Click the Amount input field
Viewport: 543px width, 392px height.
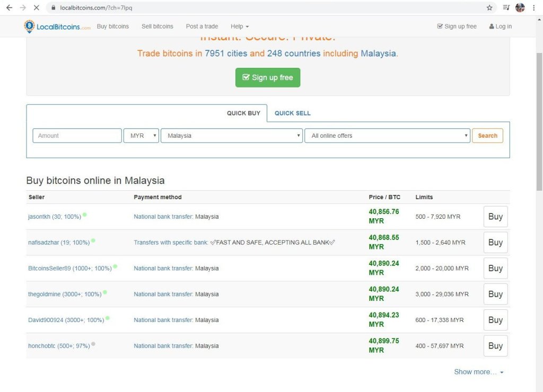[77, 136]
